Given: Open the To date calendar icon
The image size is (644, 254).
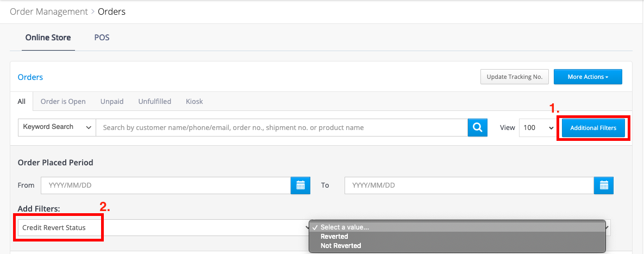Looking at the screenshot, I should 604,185.
